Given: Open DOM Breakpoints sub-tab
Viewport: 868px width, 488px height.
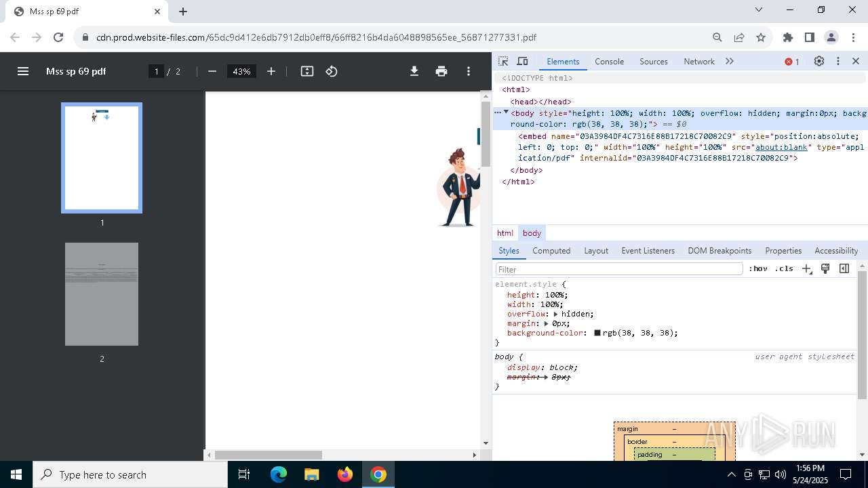Looking at the screenshot, I should point(719,250).
